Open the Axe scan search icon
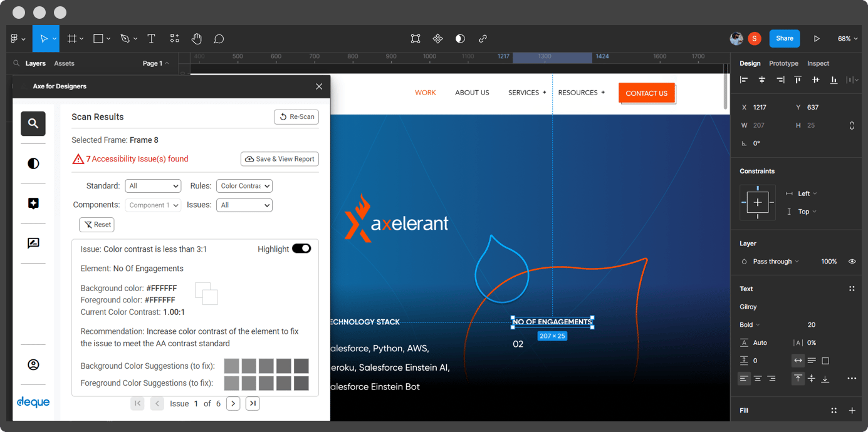The image size is (868, 432). click(x=33, y=123)
